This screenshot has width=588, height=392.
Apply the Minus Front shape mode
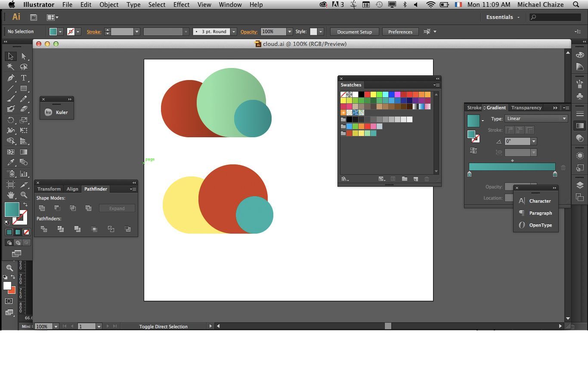57,208
